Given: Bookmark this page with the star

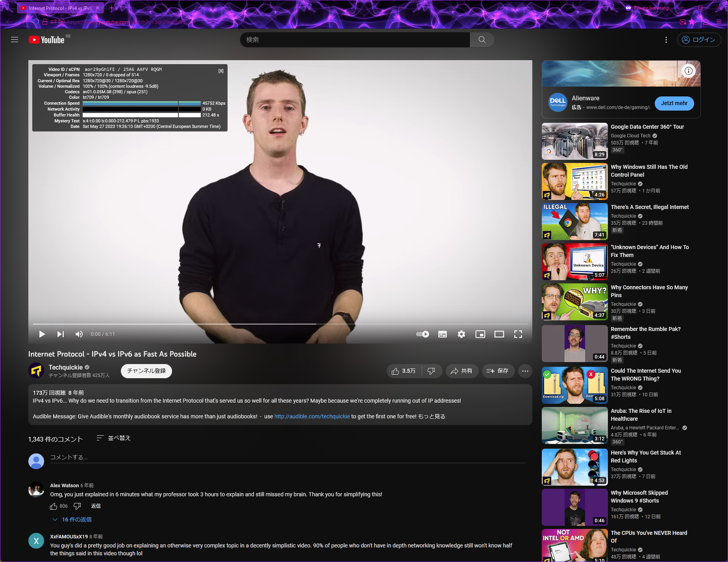Looking at the screenshot, I should (692, 22).
